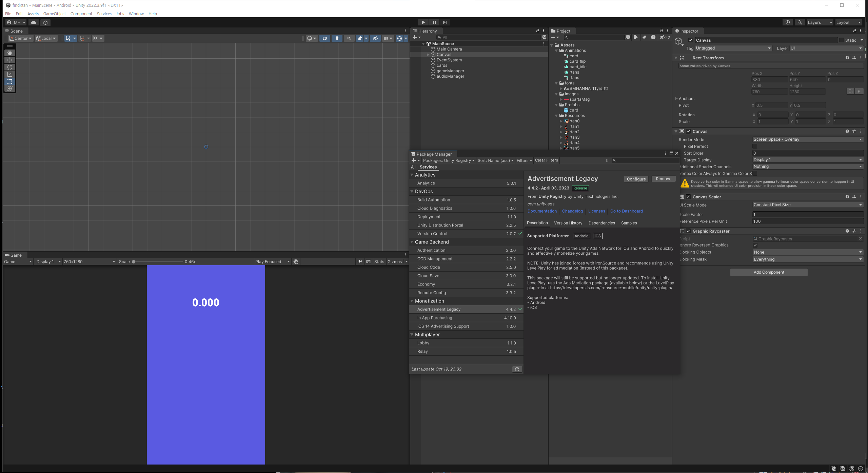This screenshot has width=868, height=473.
Task: Collapse the Monetization package group
Action: (412, 301)
